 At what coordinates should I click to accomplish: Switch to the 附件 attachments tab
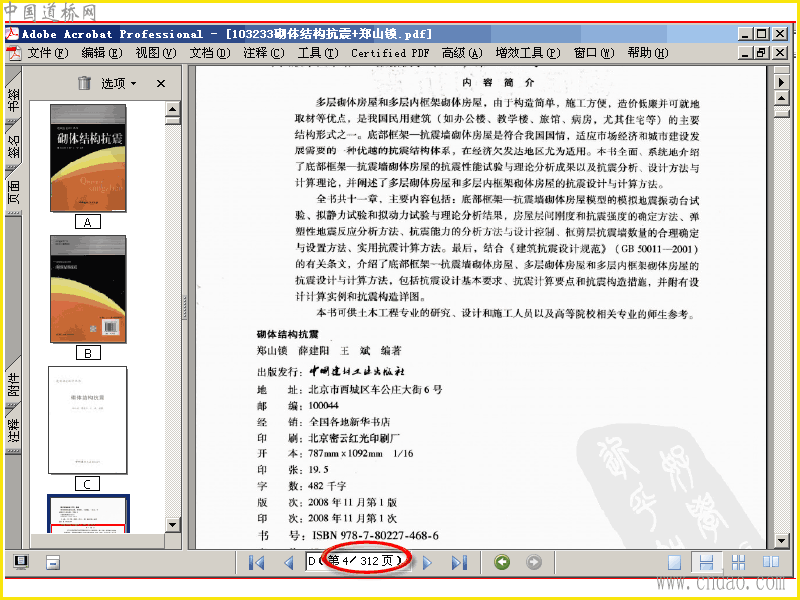click(x=13, y=384)
